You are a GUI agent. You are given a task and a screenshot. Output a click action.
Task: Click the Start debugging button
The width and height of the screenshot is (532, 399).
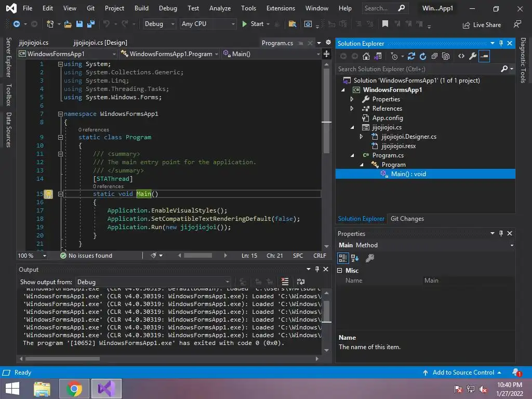tap(253, 24)
